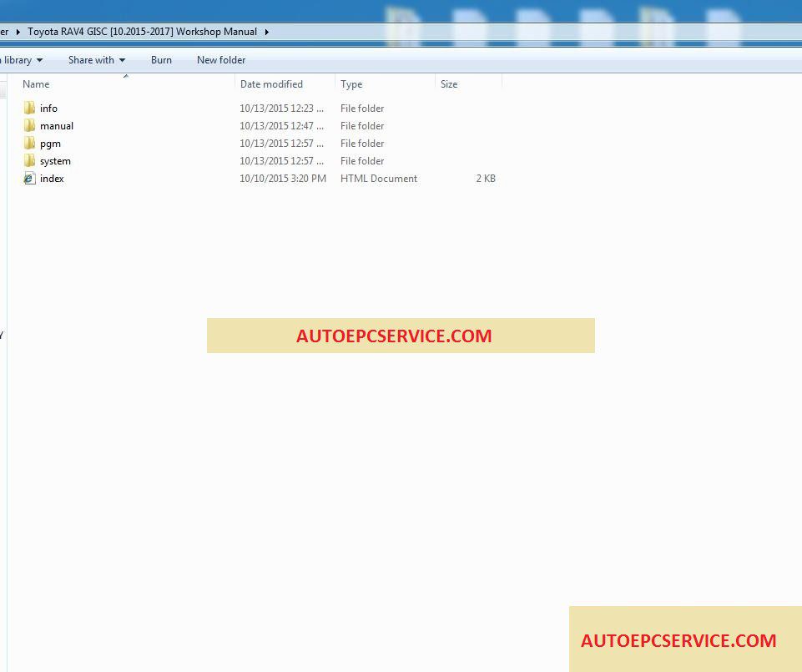802x672 pixels.
Task: Select the file name 'index'
Action: [52, 178]
